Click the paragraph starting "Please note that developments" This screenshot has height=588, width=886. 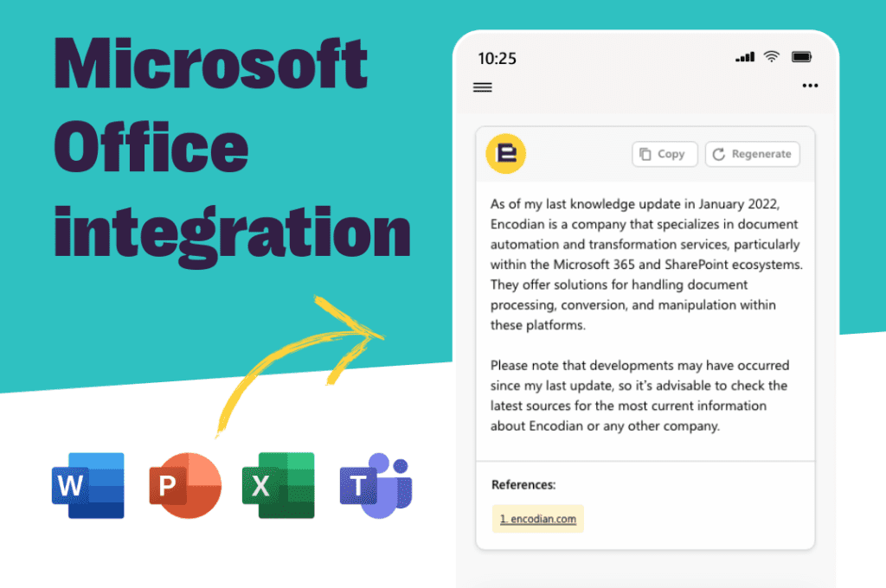639,395
